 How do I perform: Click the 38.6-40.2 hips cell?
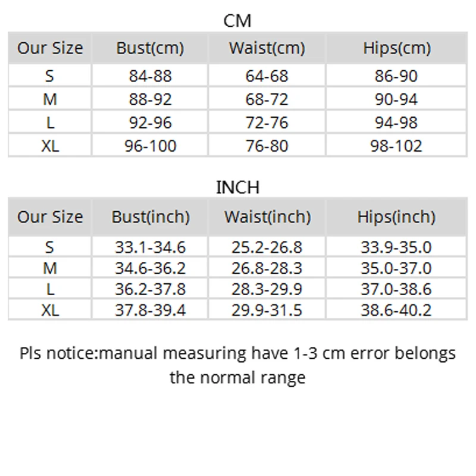(x=396, y=310)
